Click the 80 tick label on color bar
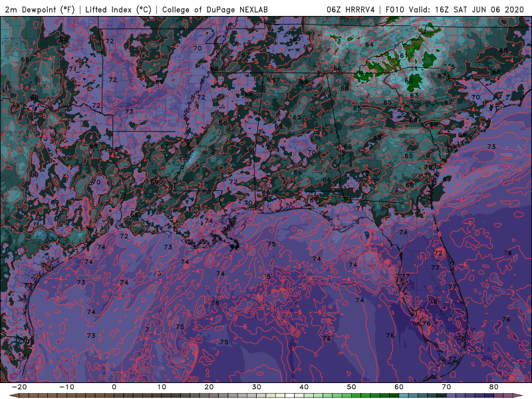 494,387
